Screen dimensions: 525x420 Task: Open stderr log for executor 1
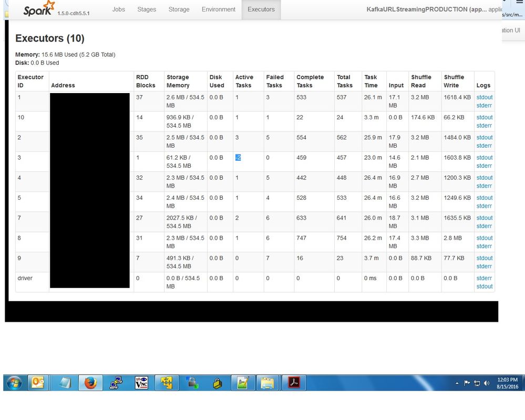pyautogui.click(x=484, y=106)
